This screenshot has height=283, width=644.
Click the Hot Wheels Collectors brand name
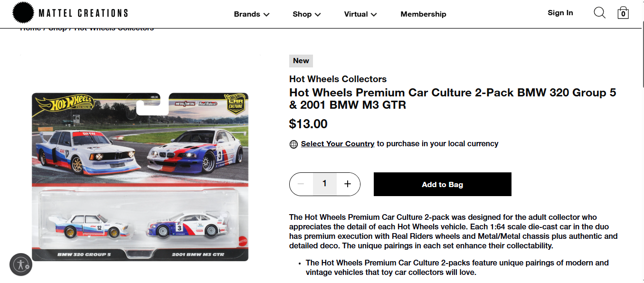[x=338, y=79]
